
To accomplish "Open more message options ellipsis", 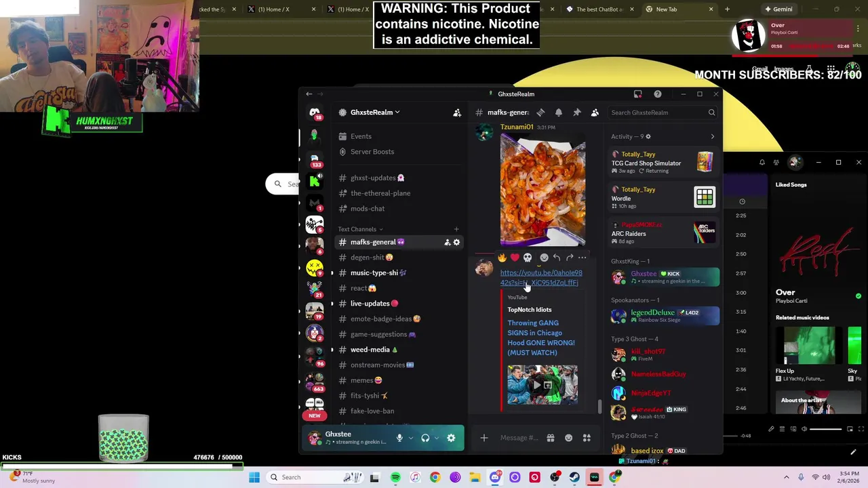I will [x=582, y=258].
